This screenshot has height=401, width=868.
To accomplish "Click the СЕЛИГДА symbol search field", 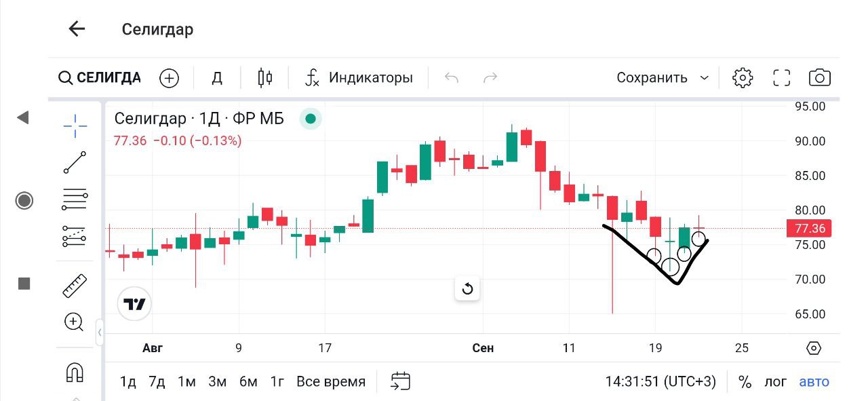I will click(x=100, y=78).
